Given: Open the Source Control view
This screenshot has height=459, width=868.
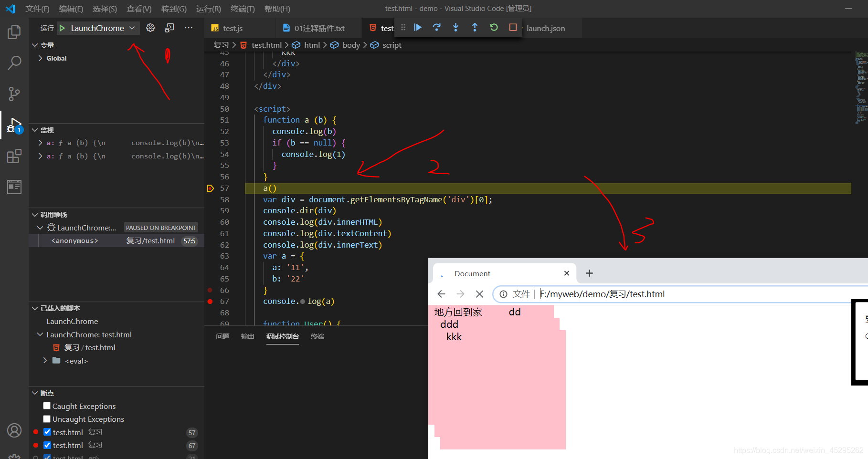Looking at the screenshot, I should (14, 94).
